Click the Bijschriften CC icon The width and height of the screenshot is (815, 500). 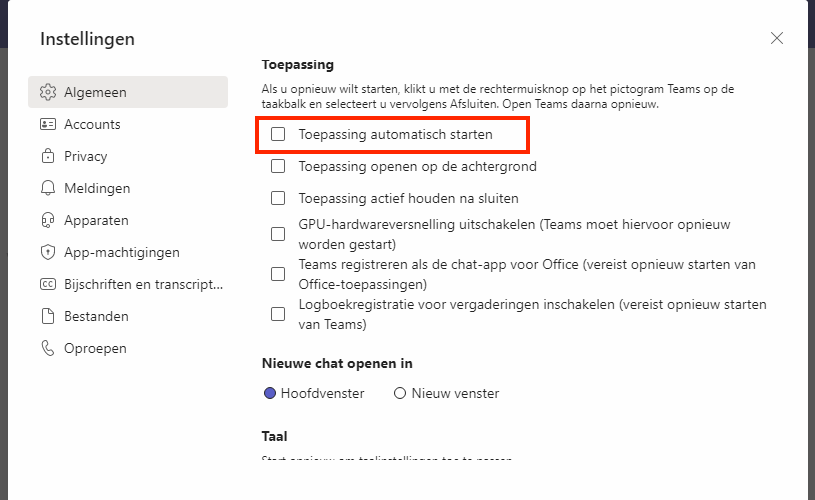click(x=48, y=284)
